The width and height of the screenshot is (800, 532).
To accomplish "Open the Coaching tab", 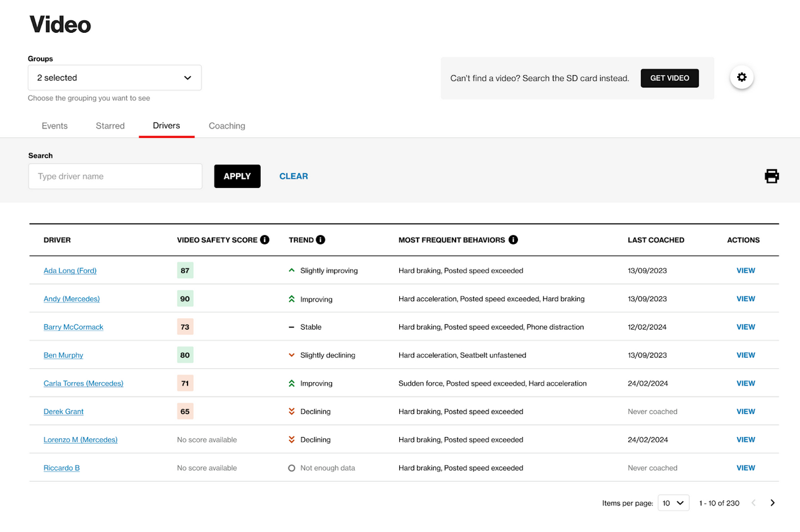I will tap(226, 126).
